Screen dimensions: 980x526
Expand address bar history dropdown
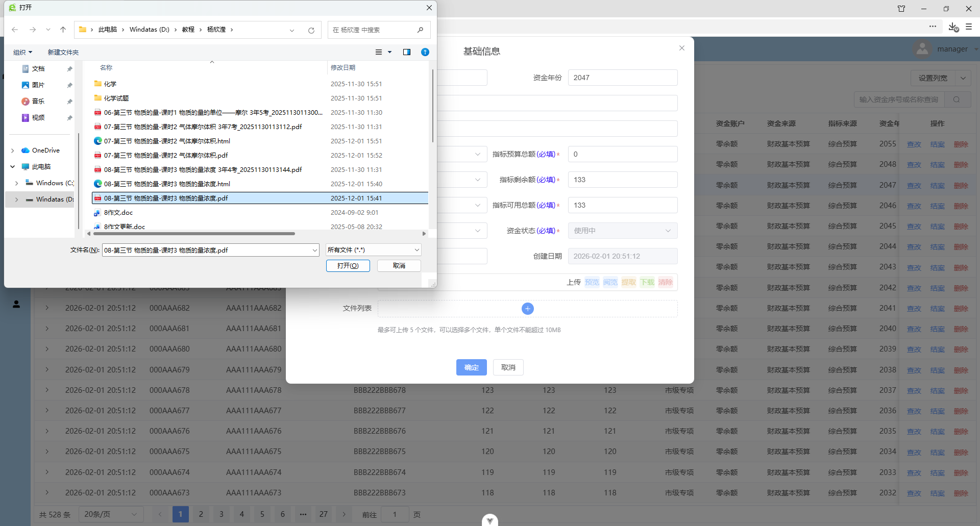pyautogui.click(x=292, y=30)
